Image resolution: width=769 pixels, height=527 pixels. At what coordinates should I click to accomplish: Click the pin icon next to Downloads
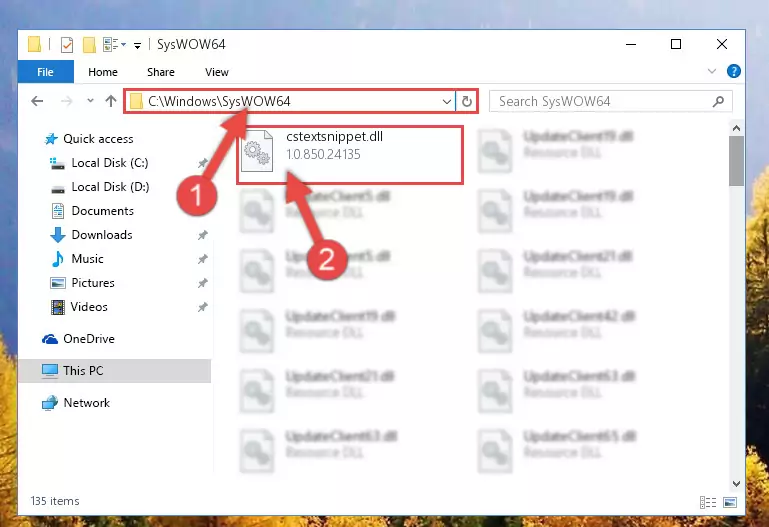pos(203,235)
